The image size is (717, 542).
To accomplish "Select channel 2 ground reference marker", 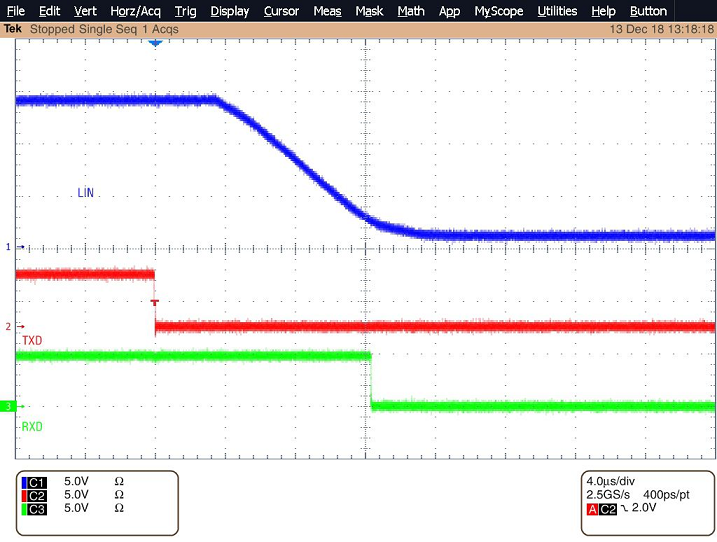I will (15, 327).
